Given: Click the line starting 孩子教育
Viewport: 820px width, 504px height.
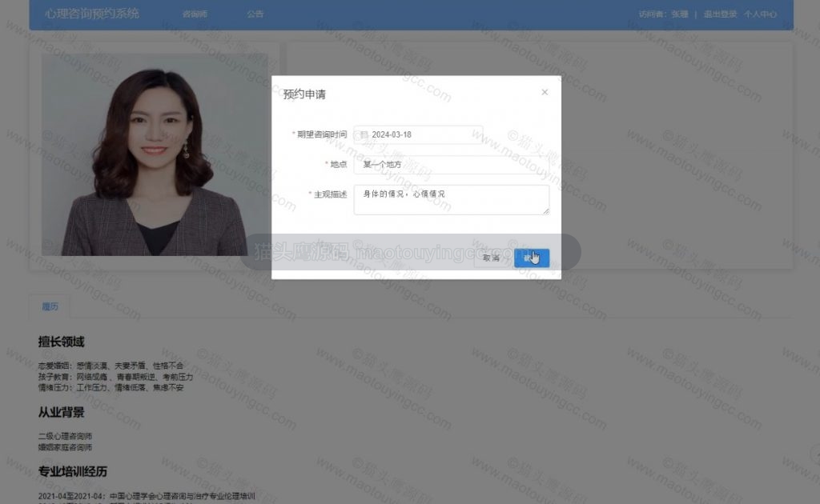Looking at the screenshot, I should 115,377.
